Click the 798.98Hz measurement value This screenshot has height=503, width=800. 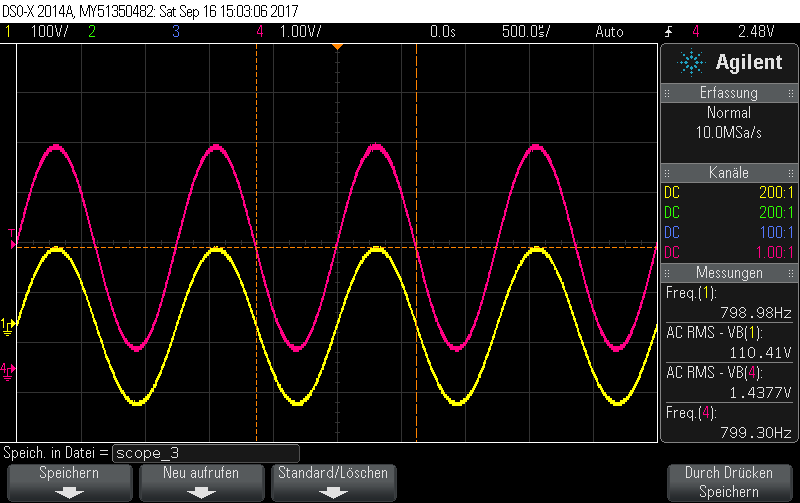[x=756, y=313]
